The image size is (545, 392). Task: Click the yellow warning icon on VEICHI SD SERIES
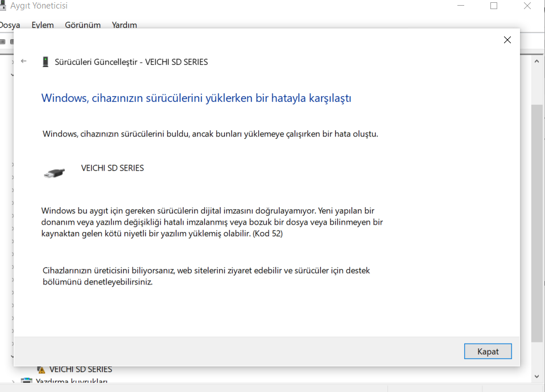(x=42, y=369)
